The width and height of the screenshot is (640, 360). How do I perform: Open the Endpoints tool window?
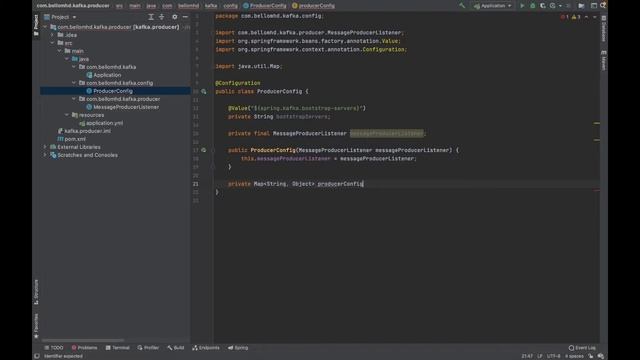pyautogui.click(x=206, y=348)
